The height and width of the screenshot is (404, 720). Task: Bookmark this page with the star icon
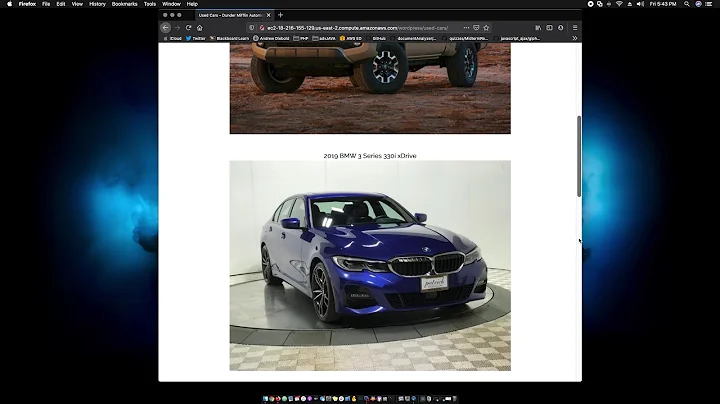486,28
